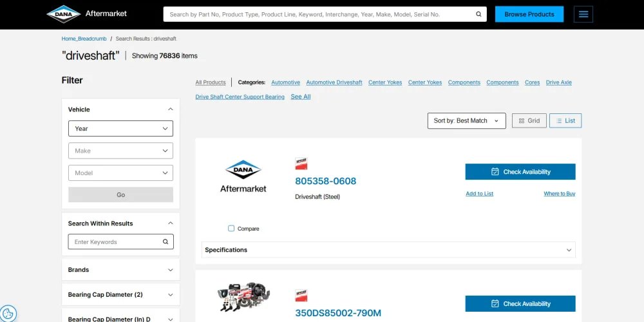Open the Model dropdown

click(x=121, y=173)
